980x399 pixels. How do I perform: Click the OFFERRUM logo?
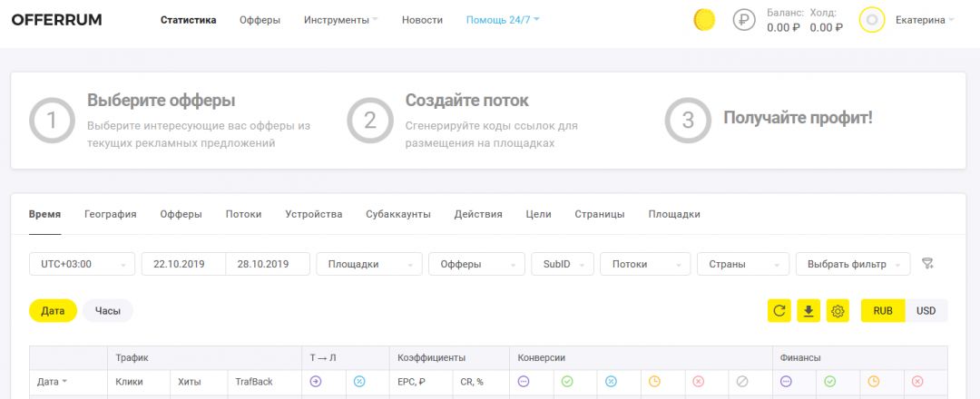[x=56, y=20]
